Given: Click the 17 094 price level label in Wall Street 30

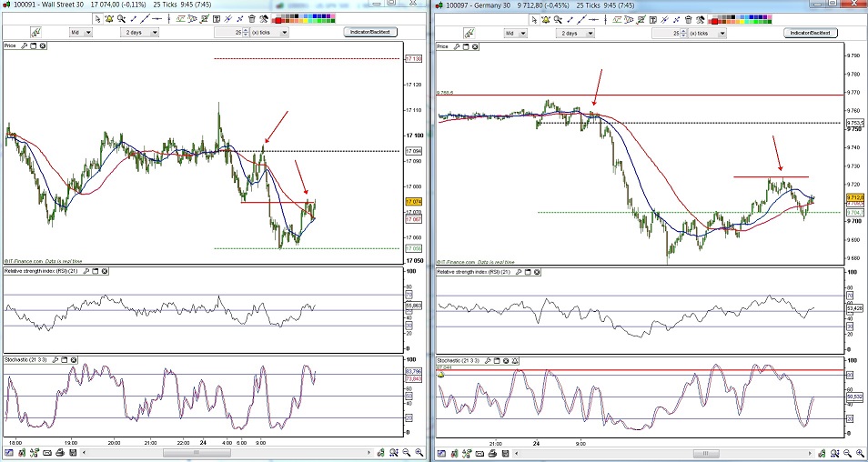Looking at the screenshot, I should tap(413, 151).
